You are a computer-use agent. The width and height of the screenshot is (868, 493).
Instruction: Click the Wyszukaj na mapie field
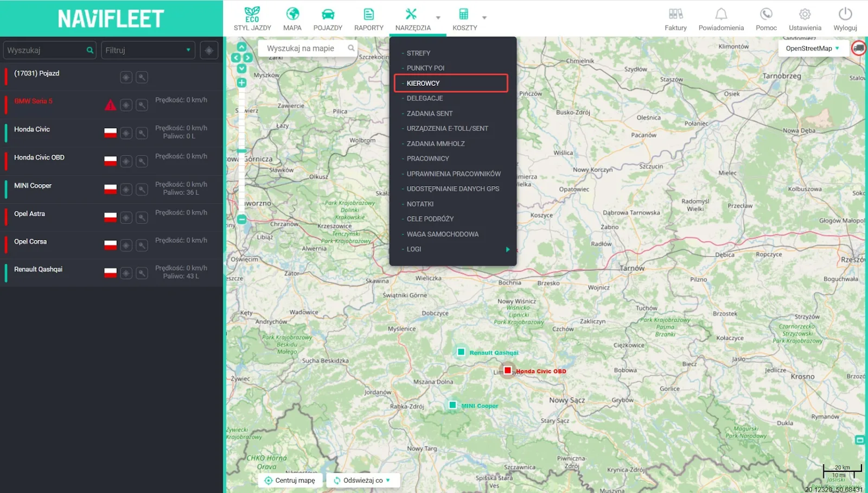pos(308,48)
